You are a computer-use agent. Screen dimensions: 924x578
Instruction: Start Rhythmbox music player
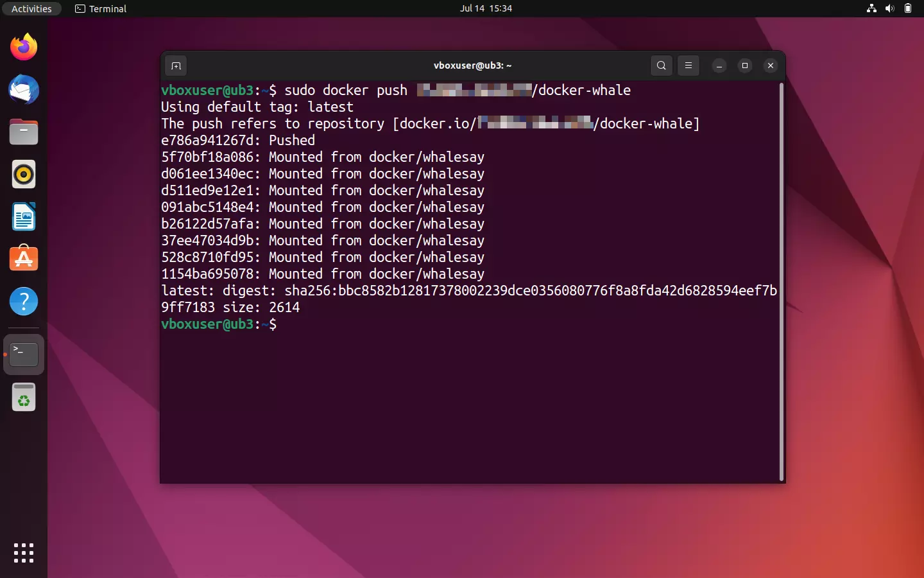[23, 174]
